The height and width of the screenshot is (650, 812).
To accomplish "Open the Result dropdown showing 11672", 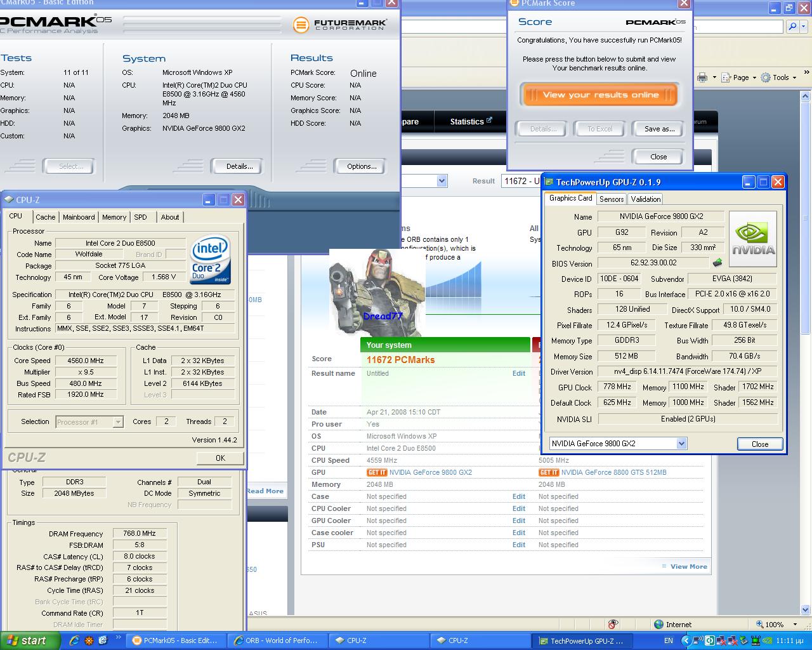I will [520, 181].
